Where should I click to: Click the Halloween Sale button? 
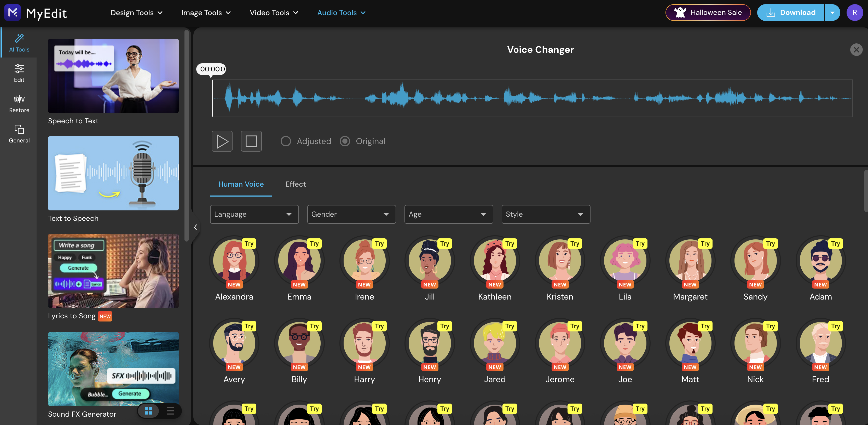(708, 13)
